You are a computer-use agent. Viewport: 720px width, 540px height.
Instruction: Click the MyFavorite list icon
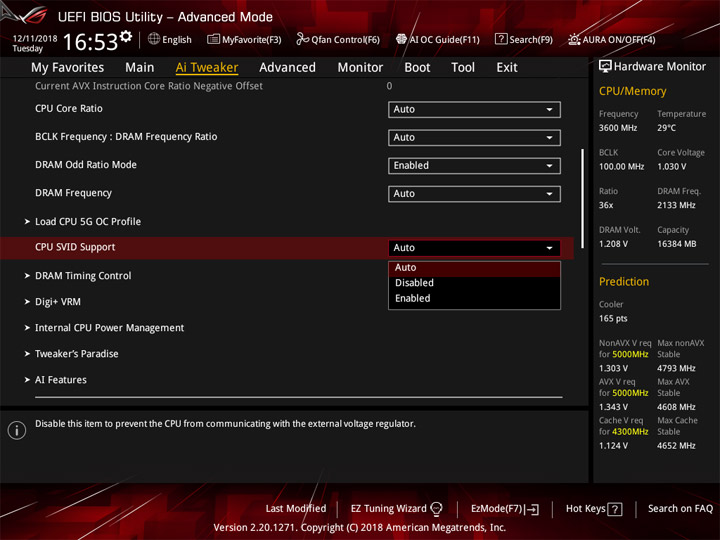click(x=214, y=39)
